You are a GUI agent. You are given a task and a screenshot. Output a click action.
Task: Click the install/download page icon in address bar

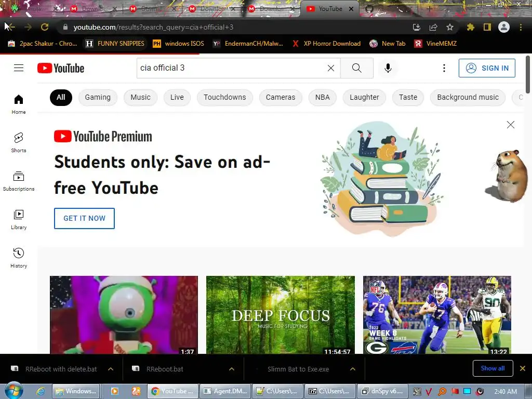416,27
